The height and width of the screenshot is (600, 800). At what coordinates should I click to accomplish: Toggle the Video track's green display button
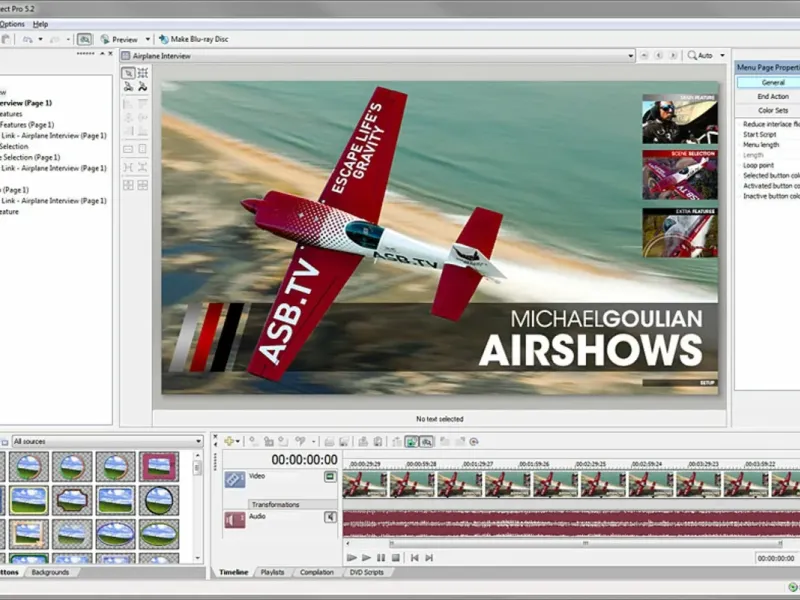[x=330, y=477]
